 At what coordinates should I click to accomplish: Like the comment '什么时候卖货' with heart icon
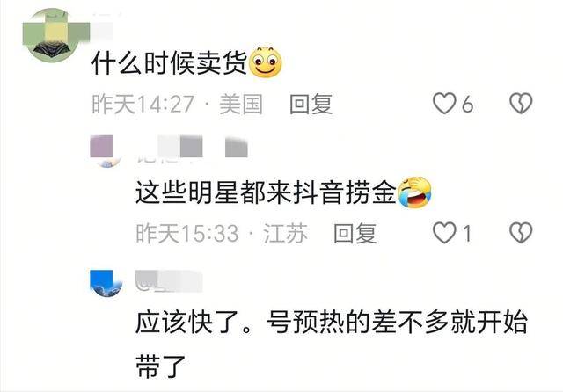(x=444, y=104)
